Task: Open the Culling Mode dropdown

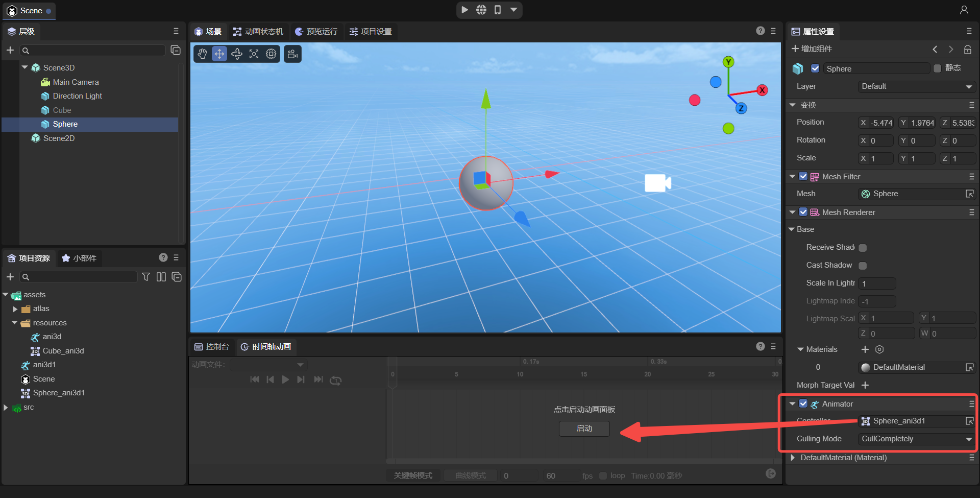Action: click(916, 439)
